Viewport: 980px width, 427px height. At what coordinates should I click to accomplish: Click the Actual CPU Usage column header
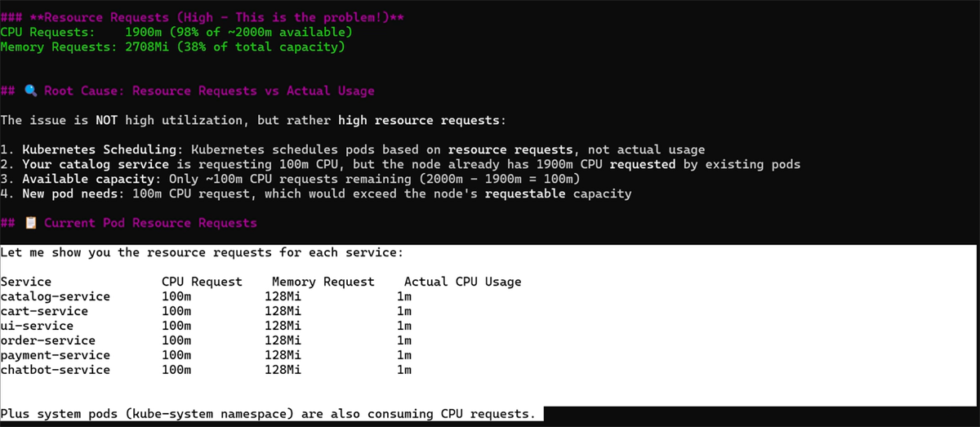(462, 282)
